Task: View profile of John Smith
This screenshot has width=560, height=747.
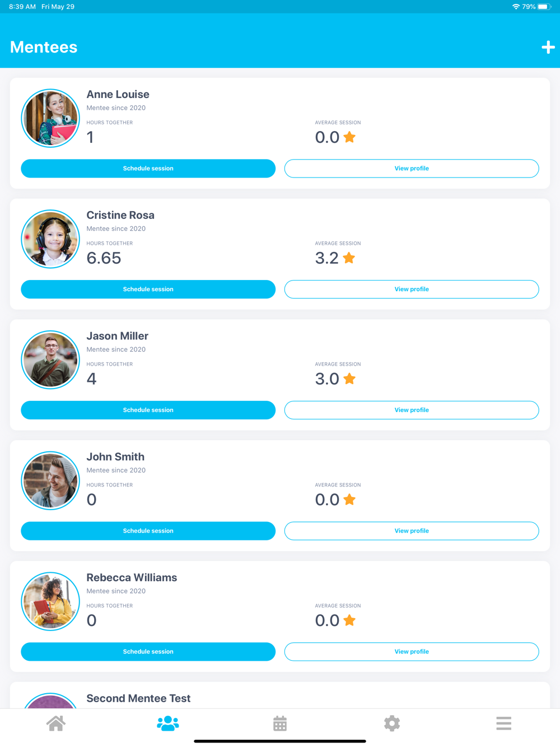Action: click(412, 531)
